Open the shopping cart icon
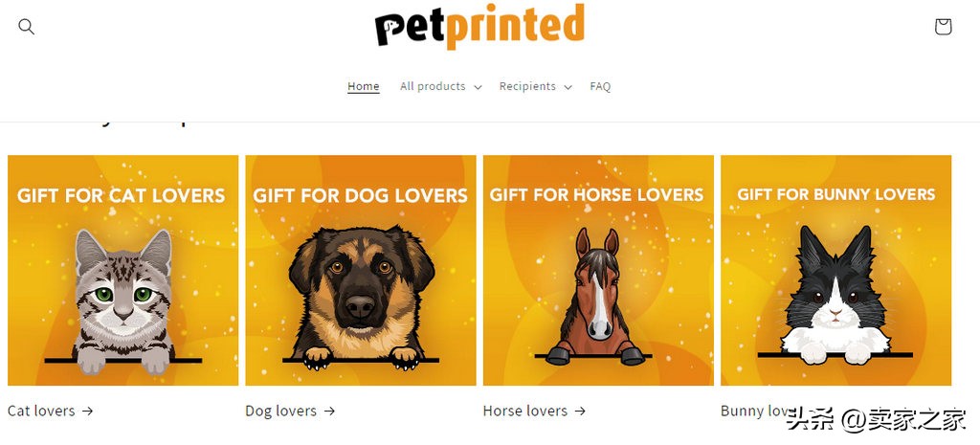The image size is (980, 445). coord(943,26)
